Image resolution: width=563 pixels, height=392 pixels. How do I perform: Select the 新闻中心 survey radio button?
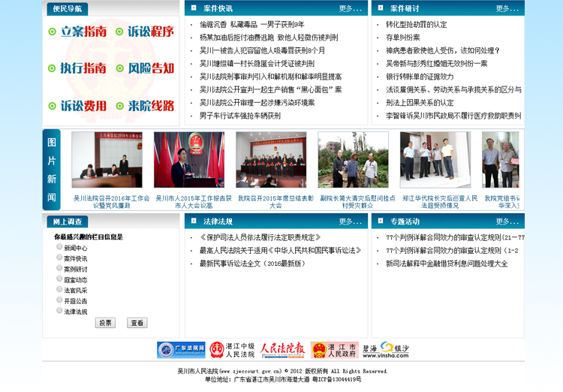(60, 246)
